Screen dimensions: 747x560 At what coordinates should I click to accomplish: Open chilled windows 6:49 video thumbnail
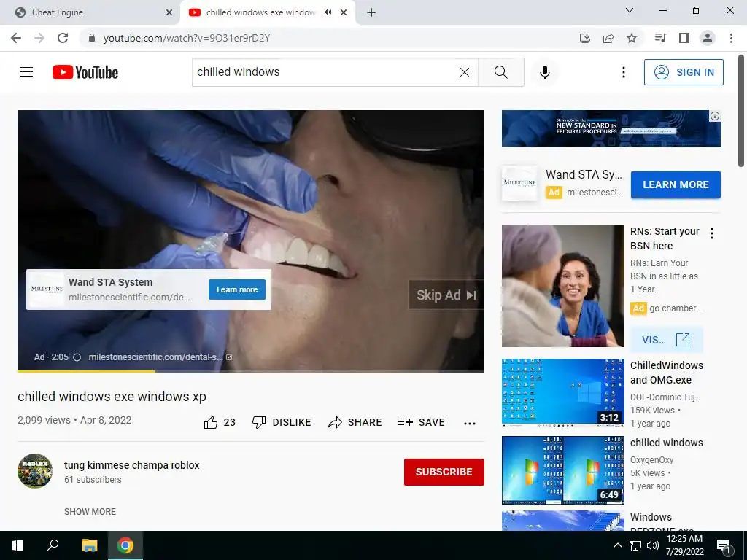(562, 470)
